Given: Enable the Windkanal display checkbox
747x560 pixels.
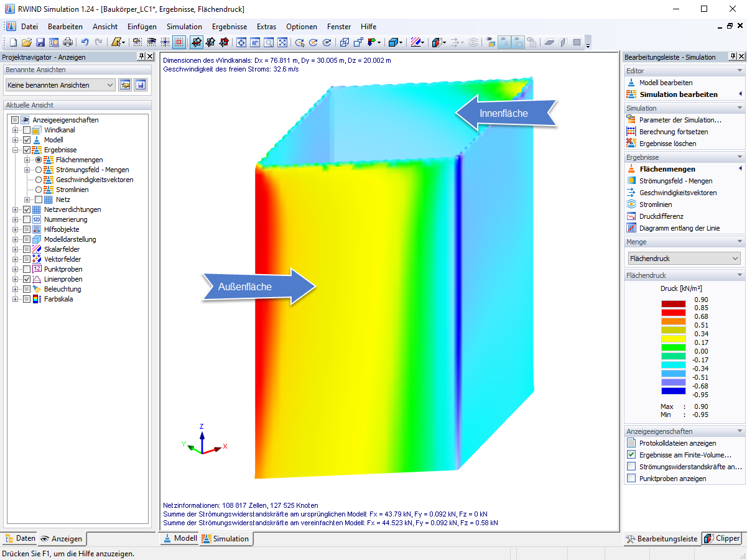Looking at the screenshot, I should click(26, 129).
